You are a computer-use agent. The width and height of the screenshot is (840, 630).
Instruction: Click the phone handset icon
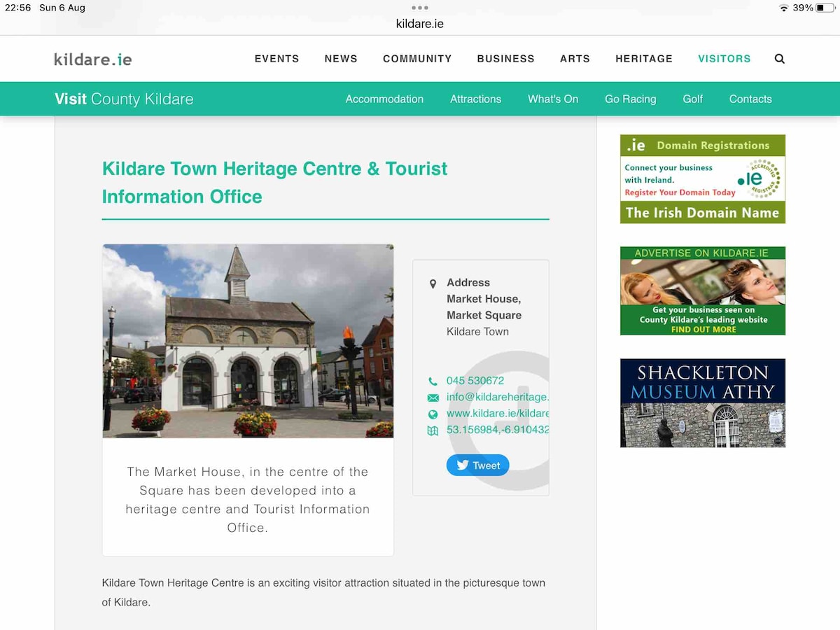coord(433,381)
